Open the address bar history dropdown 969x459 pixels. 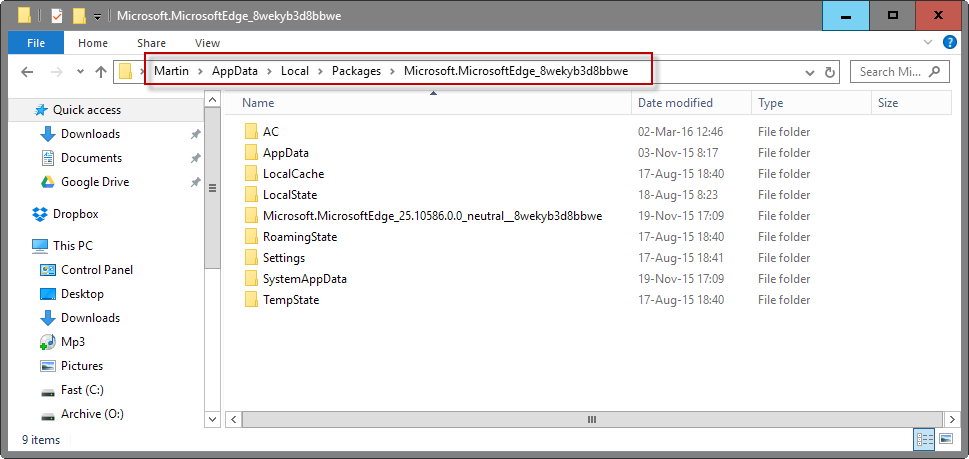[810, 72]
